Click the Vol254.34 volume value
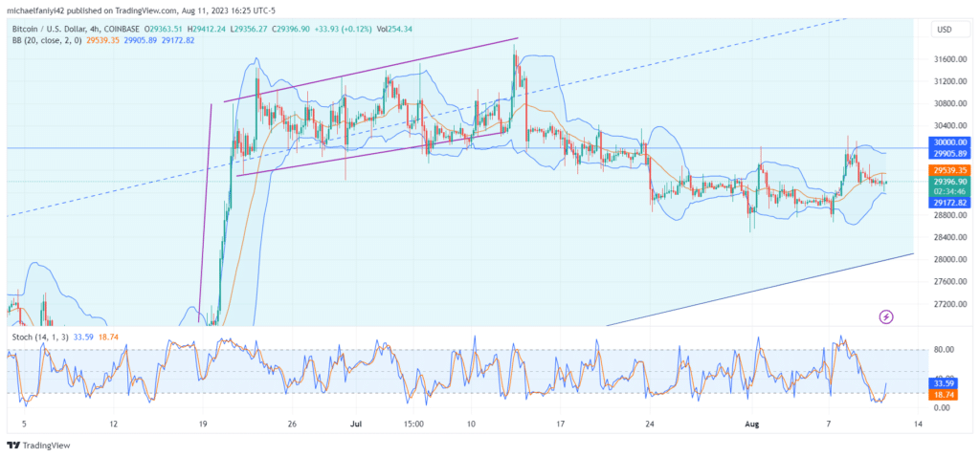 (396, 30)
